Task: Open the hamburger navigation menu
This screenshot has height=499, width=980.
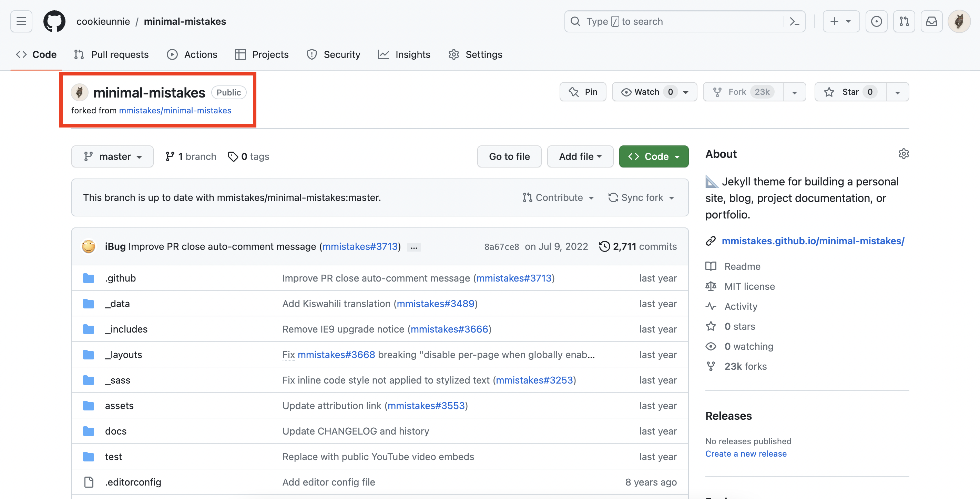Action: click(x=21, y=21)
